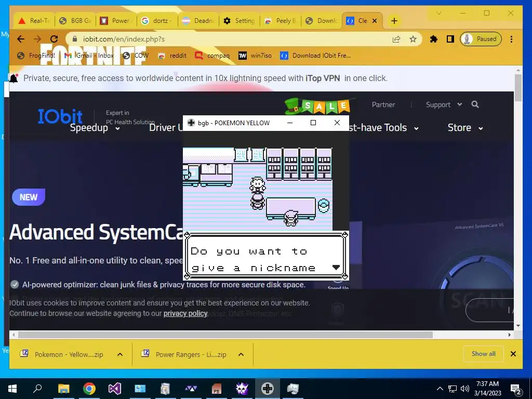Switch to the Deadn tab
The width and height of the screenshot is (532, 399).
(x=198, y=21)
